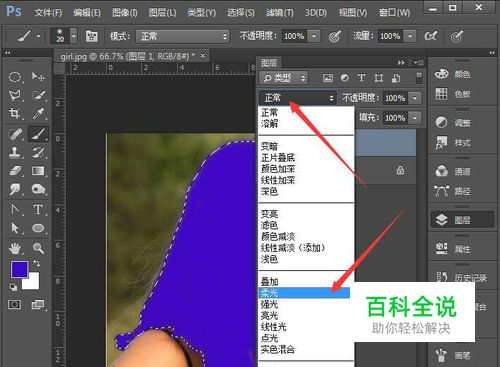This screenshot has width=500, height=367.
Task: Select the Healing Brush tool
Action: [x=15, y=134]
